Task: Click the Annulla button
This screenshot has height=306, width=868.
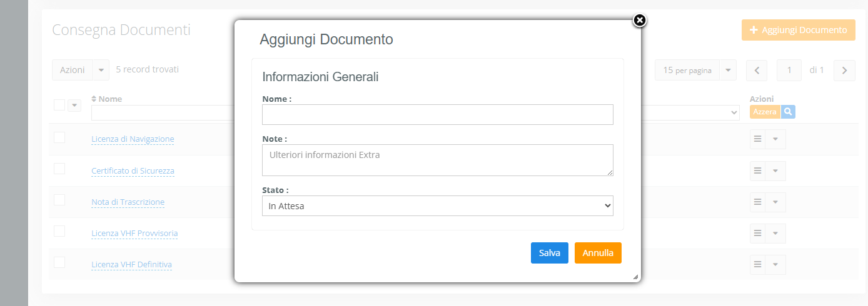Action: pyautogui.click(x=598, y=253)
